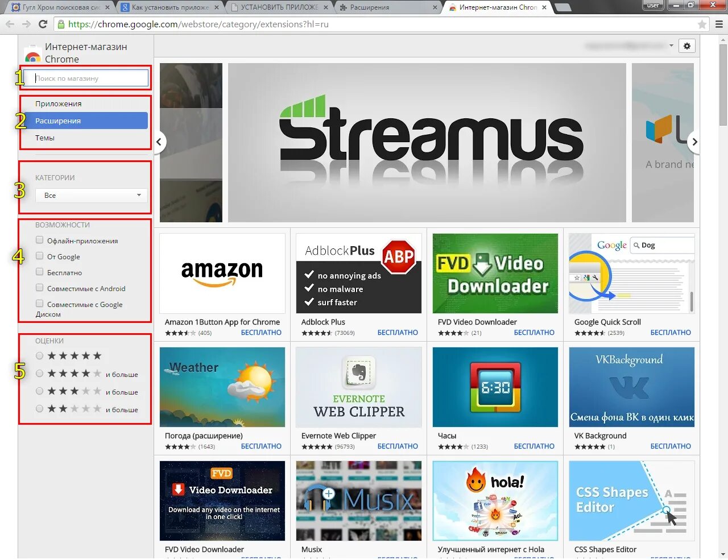The image size is (728, 560).
Task: Open dark FVD Video Downloader tile
Action: [x=222, y=501]
